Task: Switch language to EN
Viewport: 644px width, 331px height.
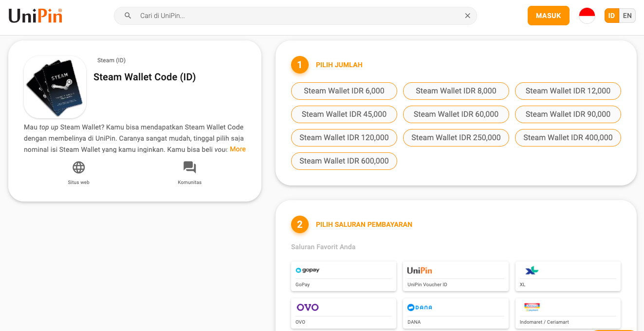Action: pyautogui.click(x=627, y=16)
